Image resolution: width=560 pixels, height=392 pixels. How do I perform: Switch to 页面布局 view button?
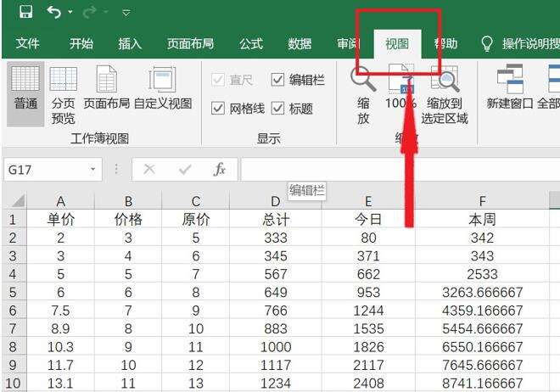tap(106, 87)
